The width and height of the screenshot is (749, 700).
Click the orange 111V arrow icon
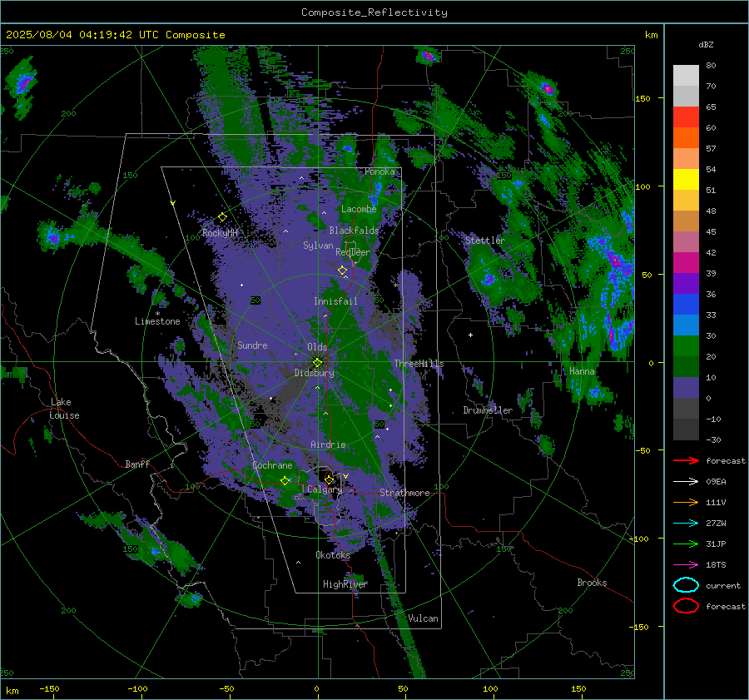686,502
